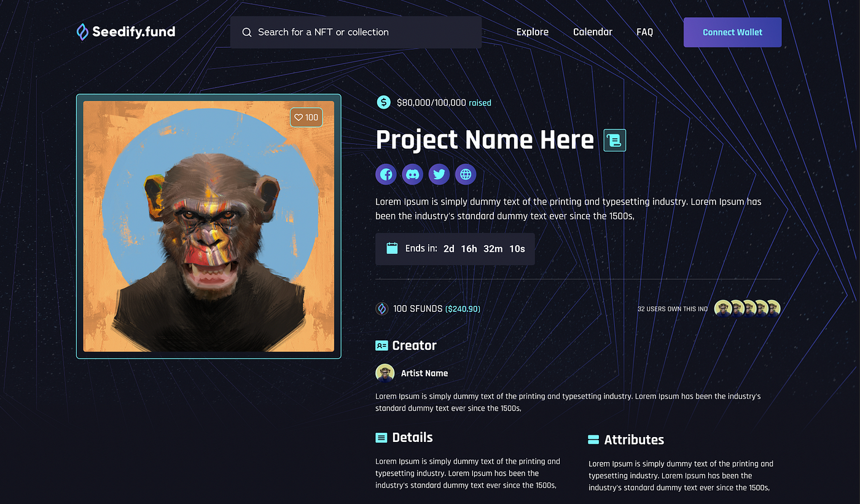The height and width of the screenshot is (504, 860).
Task: Go to the FAQ page
Action: pos(645,32)
